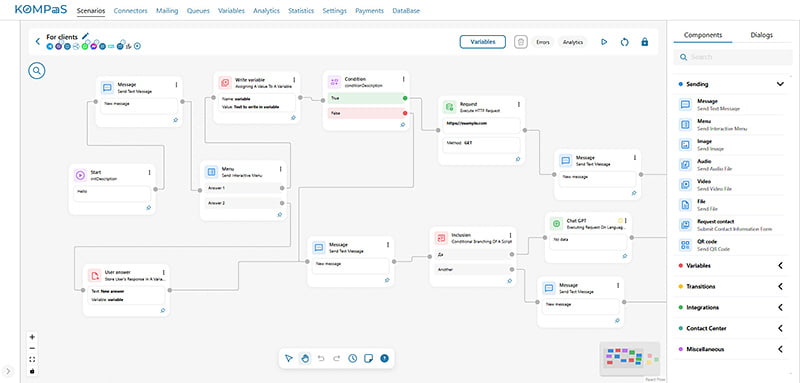Switch to the Components tab
The height and width of the screenshot is (383, 800).
(703, 35)
